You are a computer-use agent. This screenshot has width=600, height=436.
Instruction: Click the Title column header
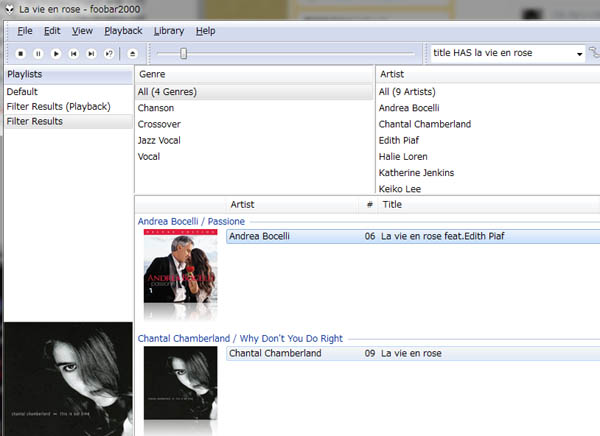489,205
